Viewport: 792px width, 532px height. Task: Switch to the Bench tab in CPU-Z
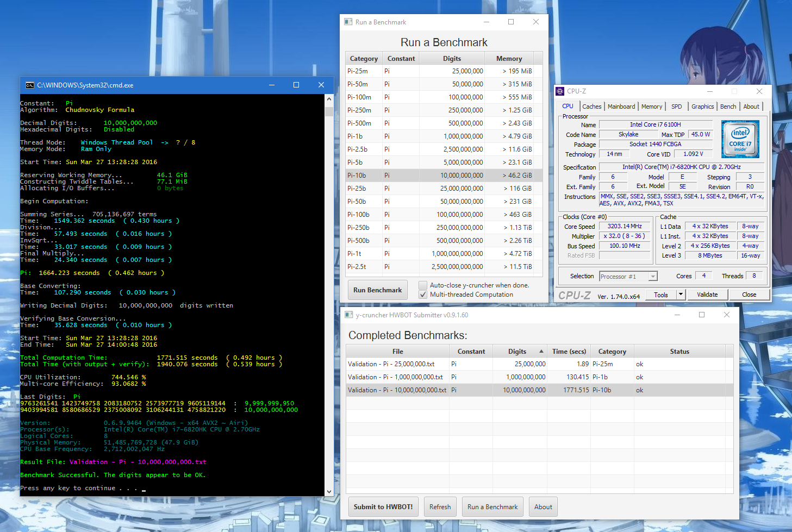pyautogui.click(x=728, y=107)
